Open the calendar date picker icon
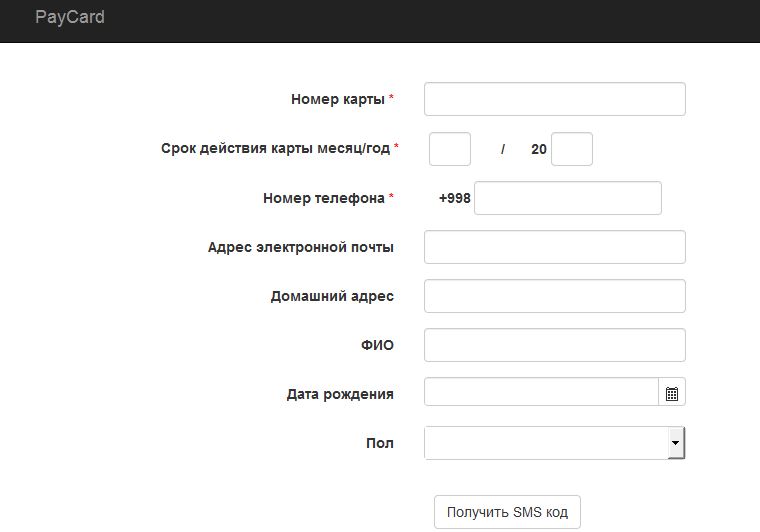The image size is (760, 532). coord(672,394)
